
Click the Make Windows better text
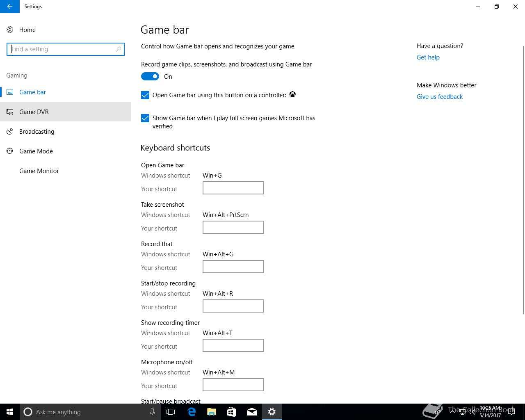pos(446,85)
